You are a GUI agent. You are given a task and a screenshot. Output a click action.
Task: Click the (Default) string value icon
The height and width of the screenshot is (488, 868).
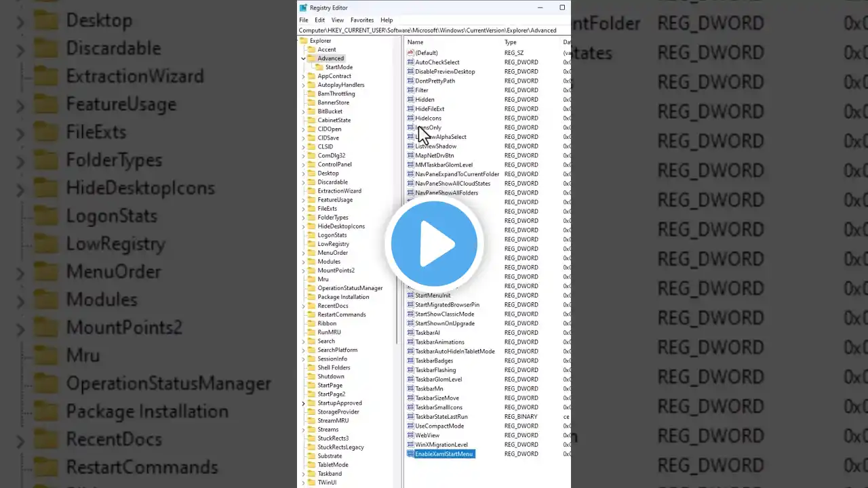410,53
